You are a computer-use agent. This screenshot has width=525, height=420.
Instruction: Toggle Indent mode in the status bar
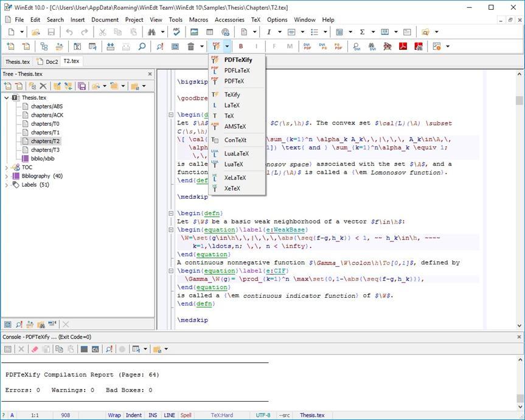click(x=133, y=415)
